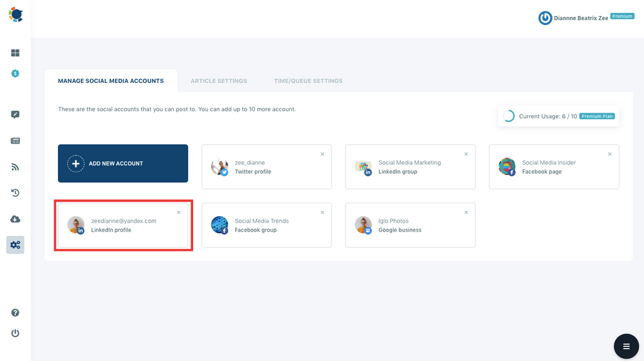Screen dimensions: 644x361
Task: Open the articles list icon
Action: click(x=15, y=141)
